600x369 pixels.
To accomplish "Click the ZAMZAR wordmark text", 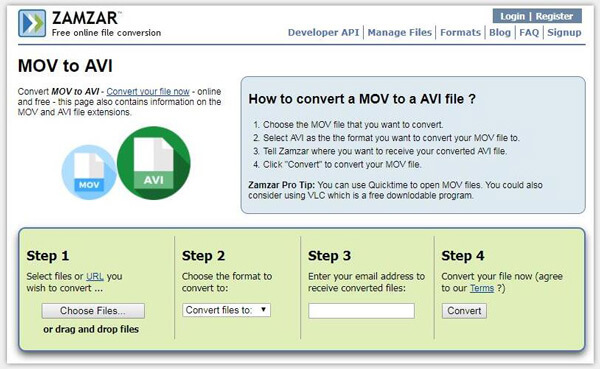I will [x=86, y=18].
